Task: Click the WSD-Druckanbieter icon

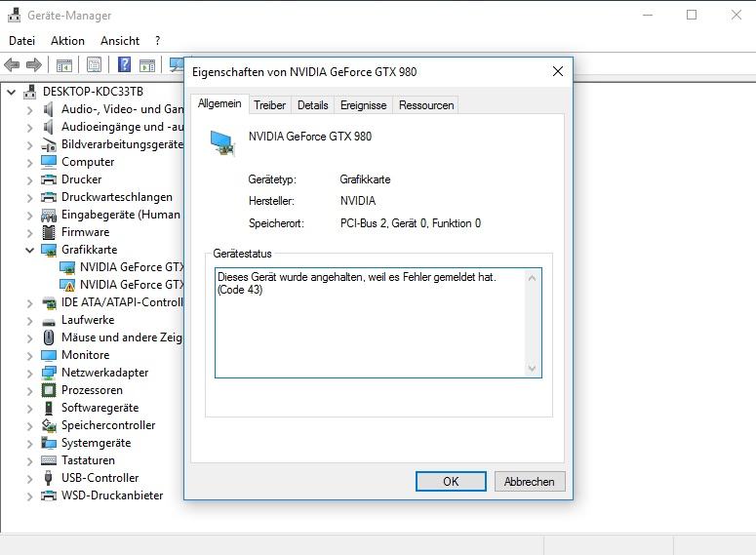Action: click(x=49, y=496)
